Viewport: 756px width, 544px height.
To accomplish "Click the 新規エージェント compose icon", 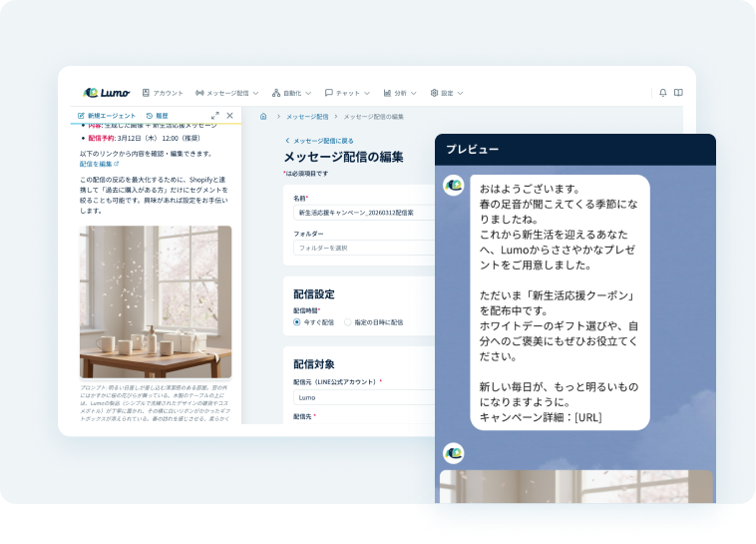I will point(82,116).
